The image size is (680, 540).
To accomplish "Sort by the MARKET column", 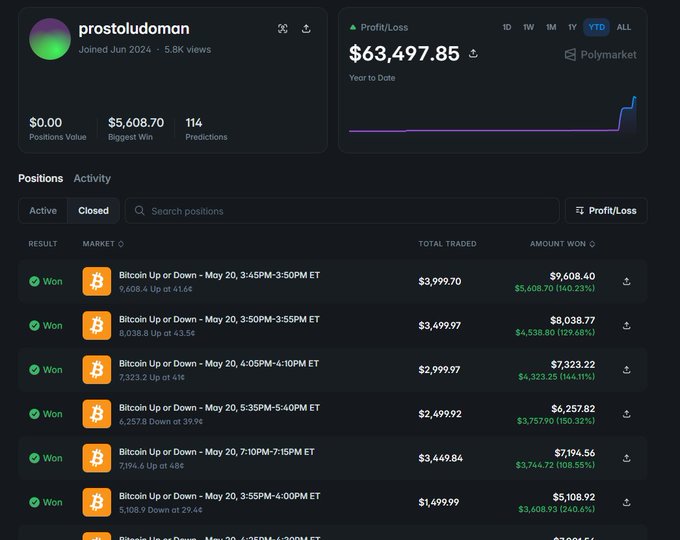I will point(103,244).
